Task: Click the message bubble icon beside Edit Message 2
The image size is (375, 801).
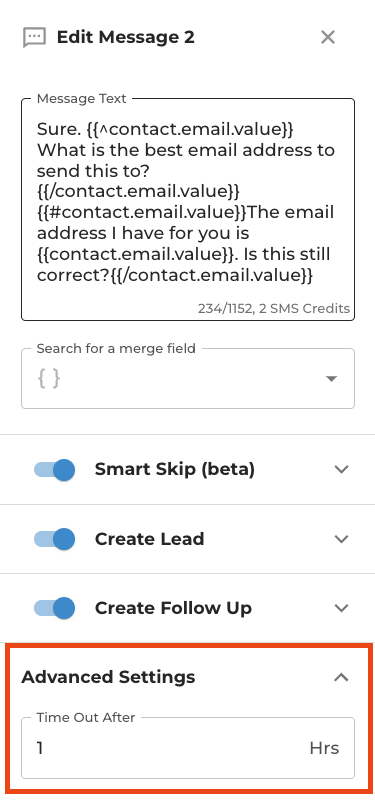Action: coord(34,38)
